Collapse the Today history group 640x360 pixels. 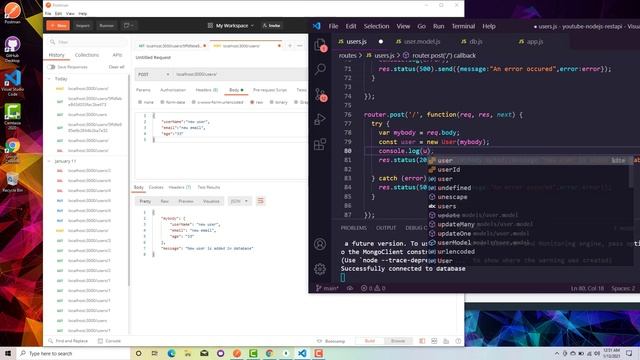49,79
